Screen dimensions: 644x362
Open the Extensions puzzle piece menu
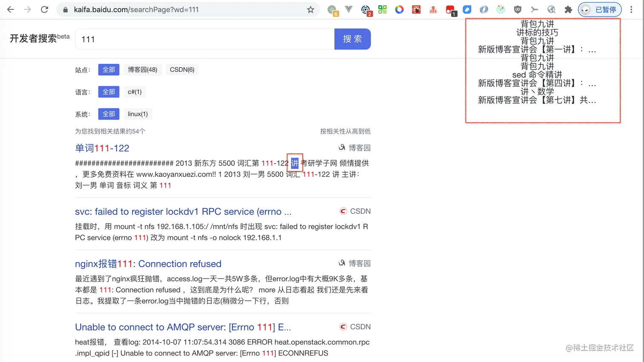(568, 9)
